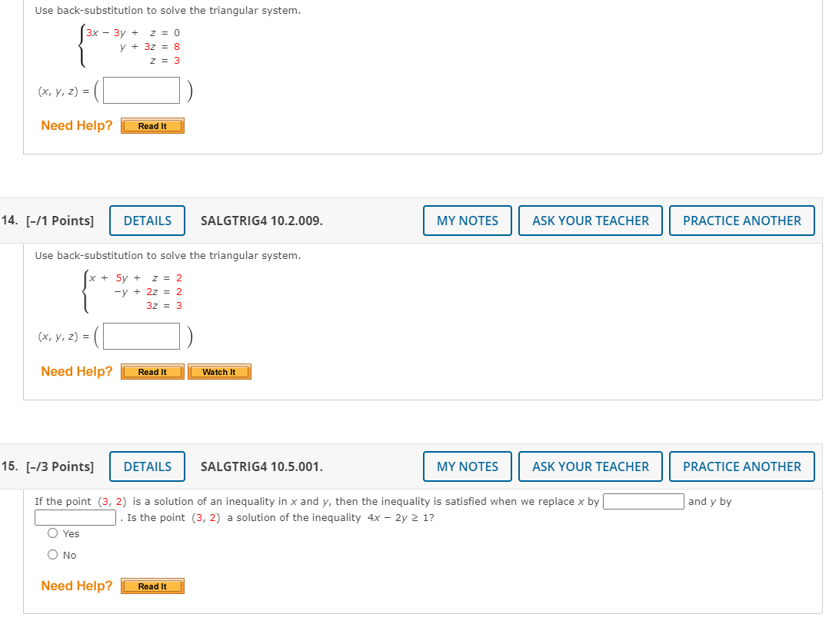Click the (x, y, z) answer box in problem 14
The height and width of the screenshot is (644, 829).
pyautogui.click(x=141, y=336)
